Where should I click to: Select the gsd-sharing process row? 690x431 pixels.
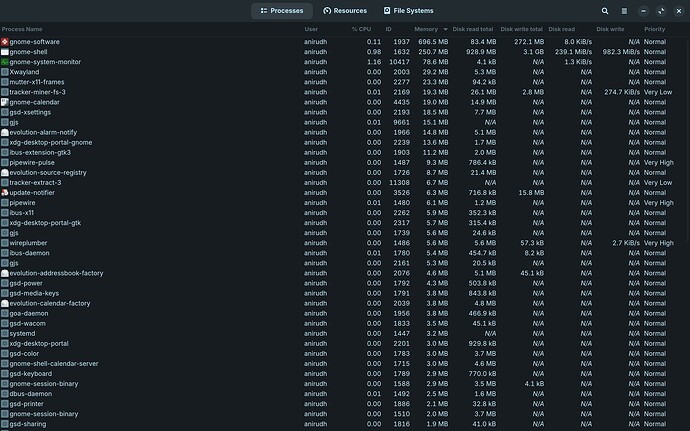[343, 424]
